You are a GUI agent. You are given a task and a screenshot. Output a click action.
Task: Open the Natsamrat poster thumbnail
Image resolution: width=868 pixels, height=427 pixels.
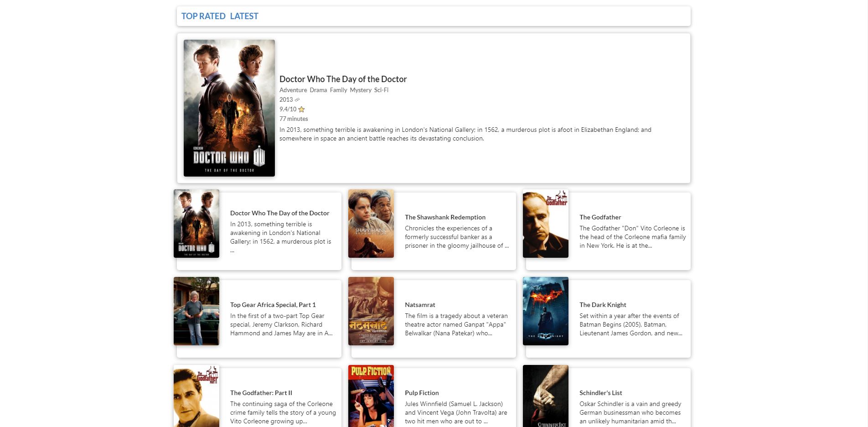(371, 311)
